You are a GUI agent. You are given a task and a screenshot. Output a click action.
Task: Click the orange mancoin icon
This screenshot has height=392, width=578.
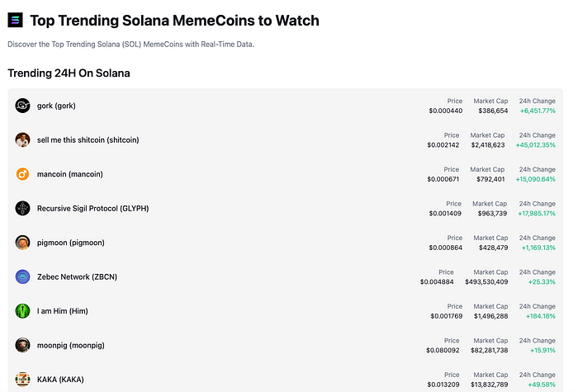pos(22,174)
